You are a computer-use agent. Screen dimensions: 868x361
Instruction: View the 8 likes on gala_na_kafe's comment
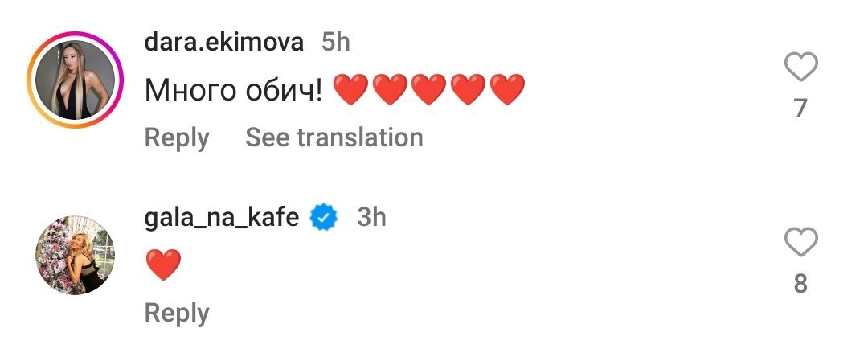click(x=800, y=283)
